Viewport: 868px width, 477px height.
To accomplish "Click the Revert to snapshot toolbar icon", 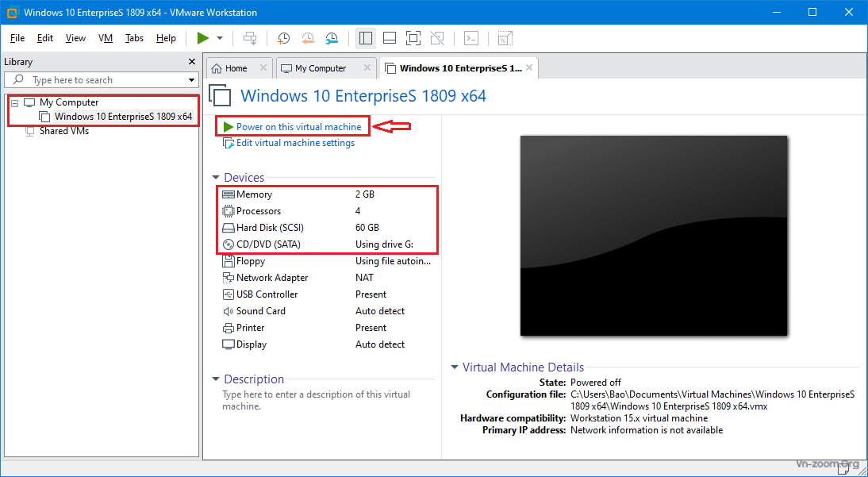I will pyautogui.click(x=308, y=38).
